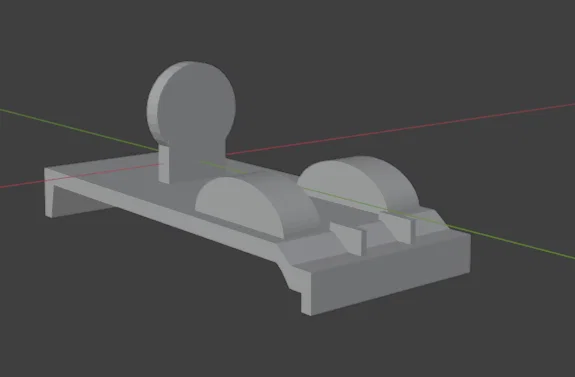Click the rear half-cylinder bump near the right end

[x=358, y=183]
